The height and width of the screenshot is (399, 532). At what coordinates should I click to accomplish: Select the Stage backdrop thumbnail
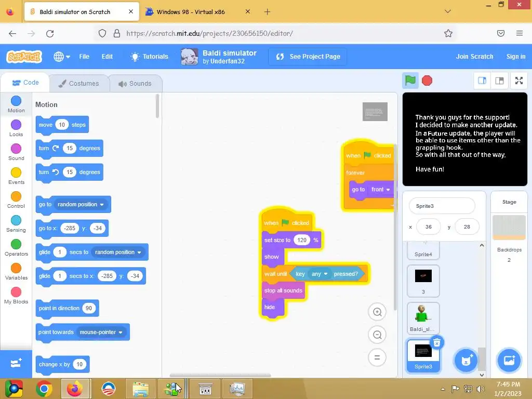[x=509, y=228]
